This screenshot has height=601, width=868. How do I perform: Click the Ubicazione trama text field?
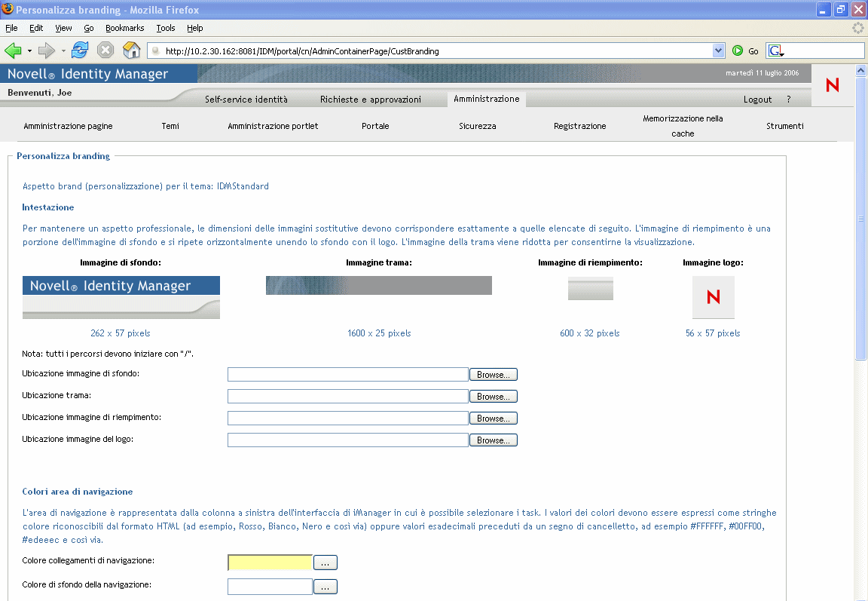pos(347,396)
